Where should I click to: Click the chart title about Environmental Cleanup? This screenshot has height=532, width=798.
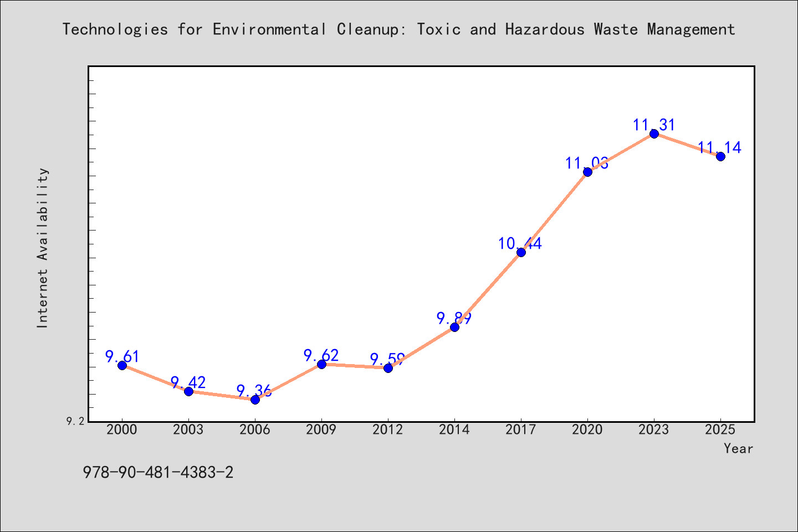pyautogui.click(x=399, y=29)
